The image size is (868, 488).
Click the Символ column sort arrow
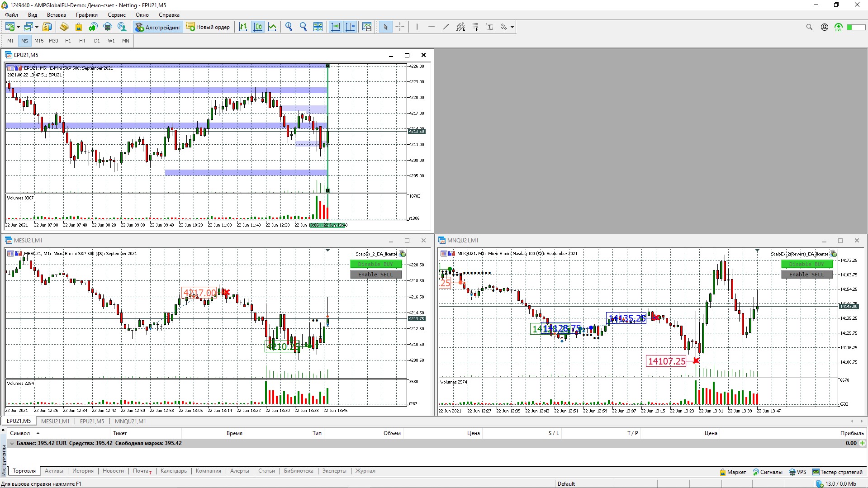pyautogui.click(x=38, y=433)
